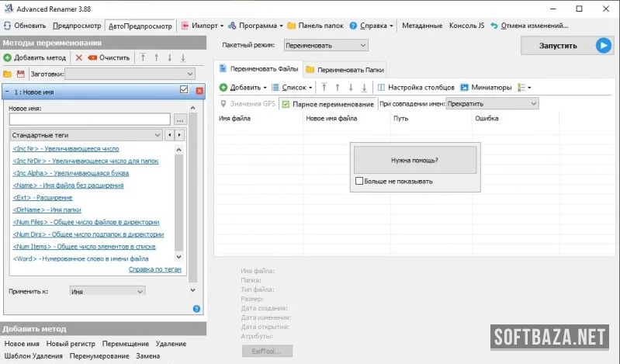Screen dimensions: 620x364
Task: Toggle the Парное переименование checkbox
Action: (286, 103)
